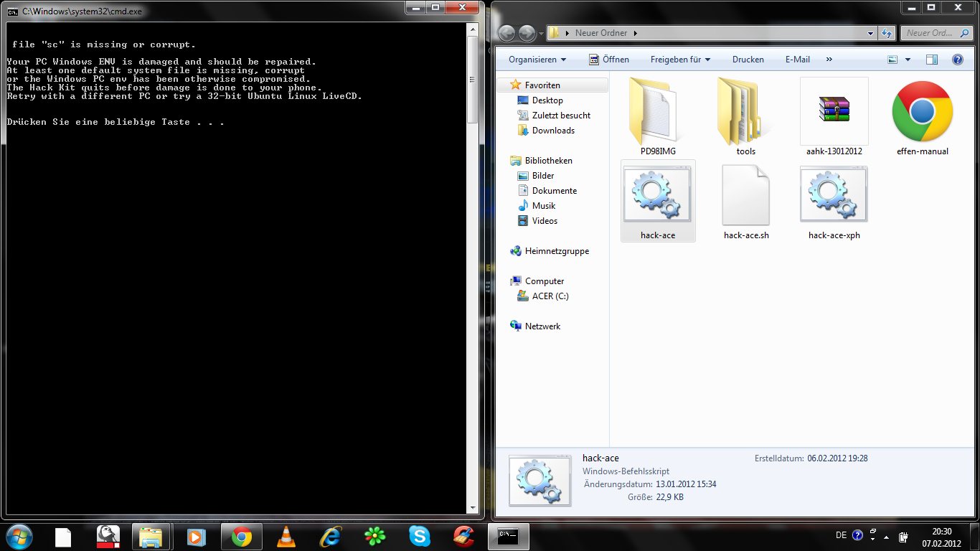
Task: Open Skype from the taskbar
Action: click(419, 537)
